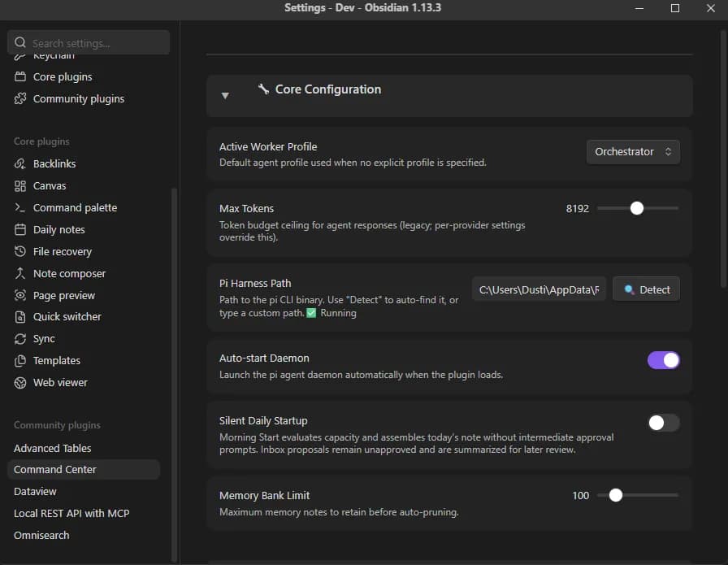
Task: Click the Max Tokens slider handle
Action: click(637, 208)
